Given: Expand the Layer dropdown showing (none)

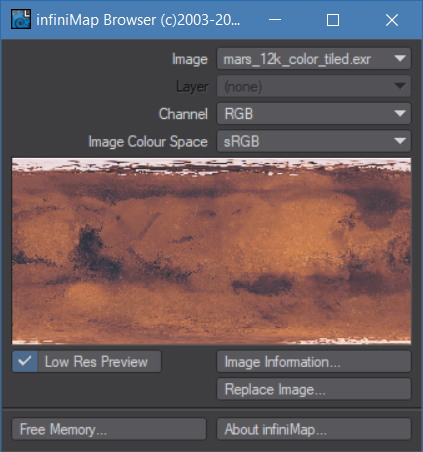Looking at the screenshot, I should [x=314, y=86].
